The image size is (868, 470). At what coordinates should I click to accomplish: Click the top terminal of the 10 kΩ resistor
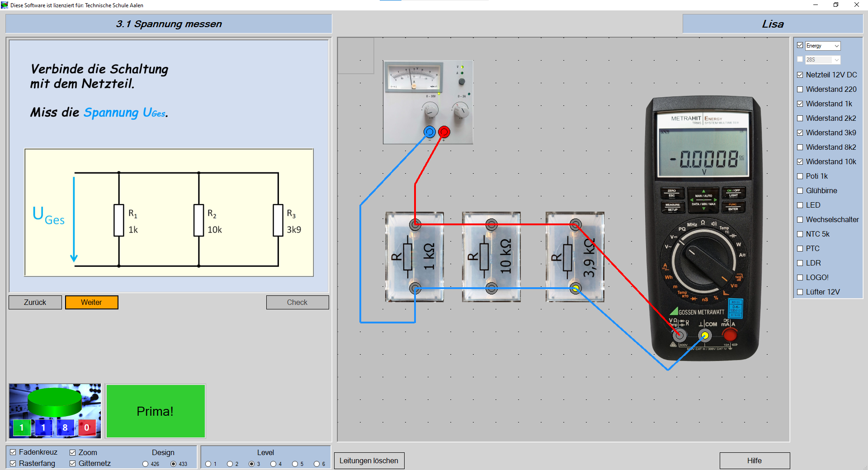(x=491, y=224)
